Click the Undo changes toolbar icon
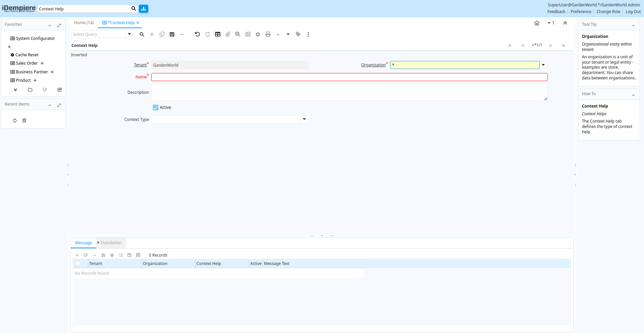This screenshot has width=644, height=333. point(197,34)
